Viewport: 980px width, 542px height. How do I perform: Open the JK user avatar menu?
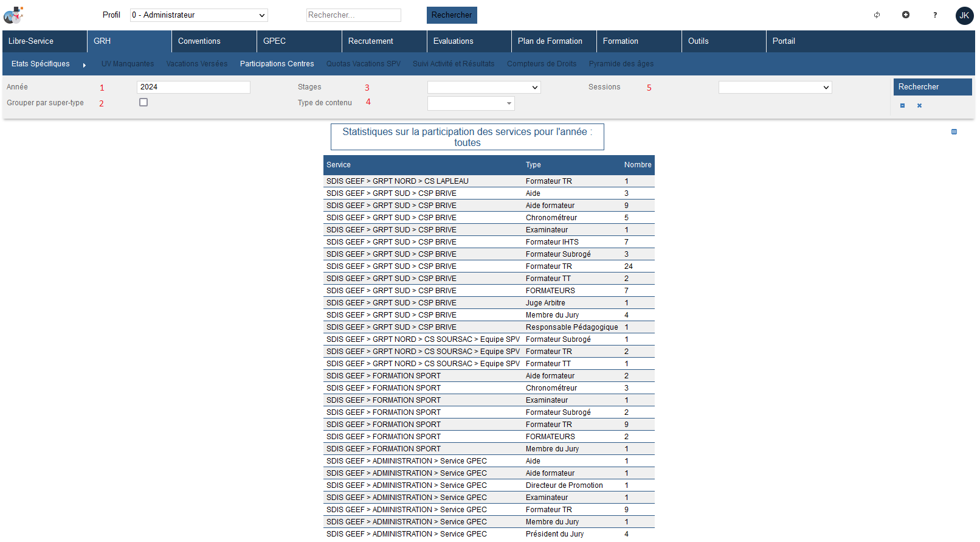[x=964, y=16]
